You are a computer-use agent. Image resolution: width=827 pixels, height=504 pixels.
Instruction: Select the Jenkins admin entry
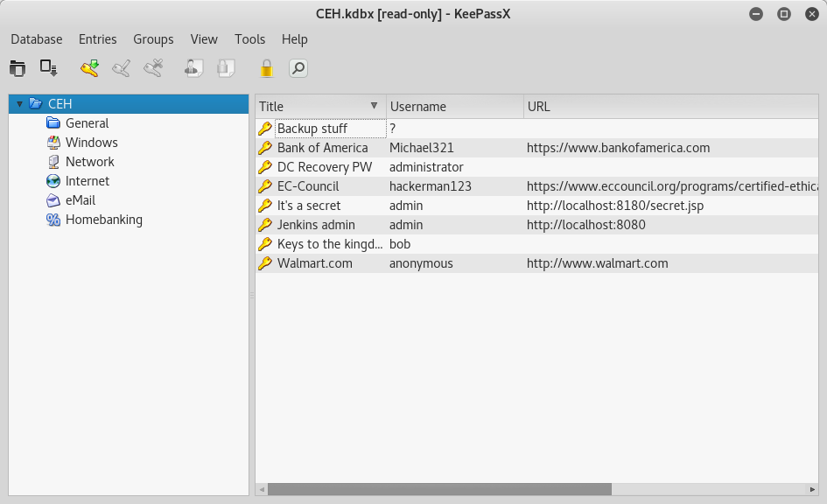(x=316, y=225)
